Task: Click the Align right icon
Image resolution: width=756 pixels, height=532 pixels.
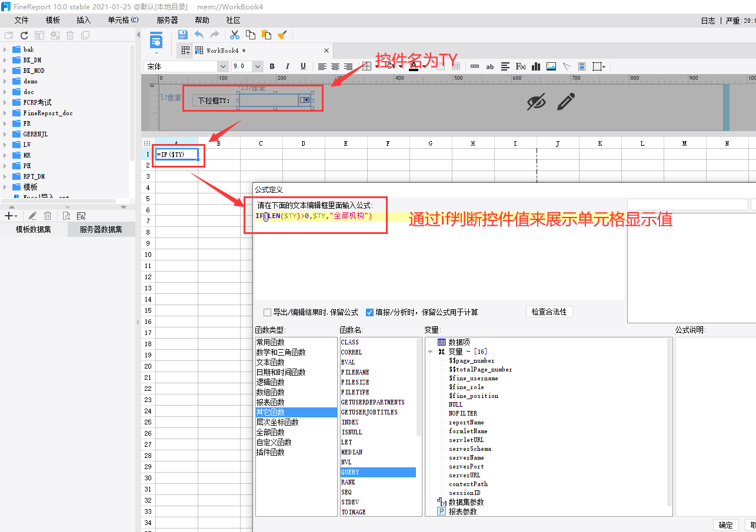Action: click(x=348, y=66)
